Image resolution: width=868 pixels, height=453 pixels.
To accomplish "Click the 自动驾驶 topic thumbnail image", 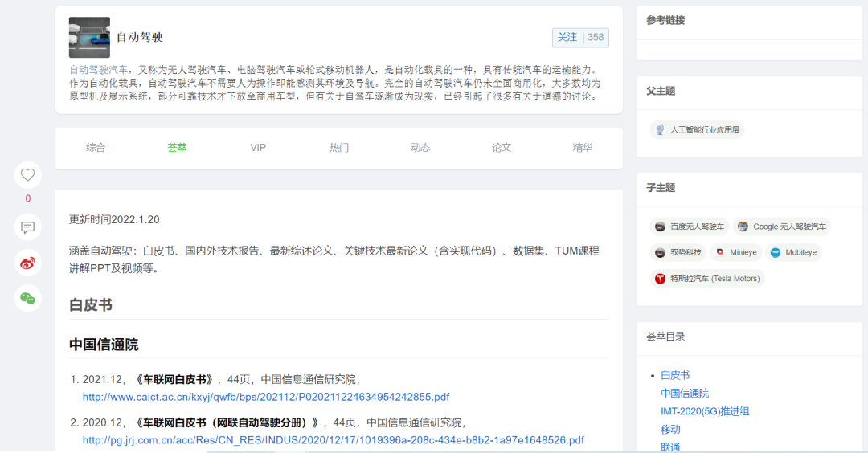I will pyautogui.click(x=89, y=37).
